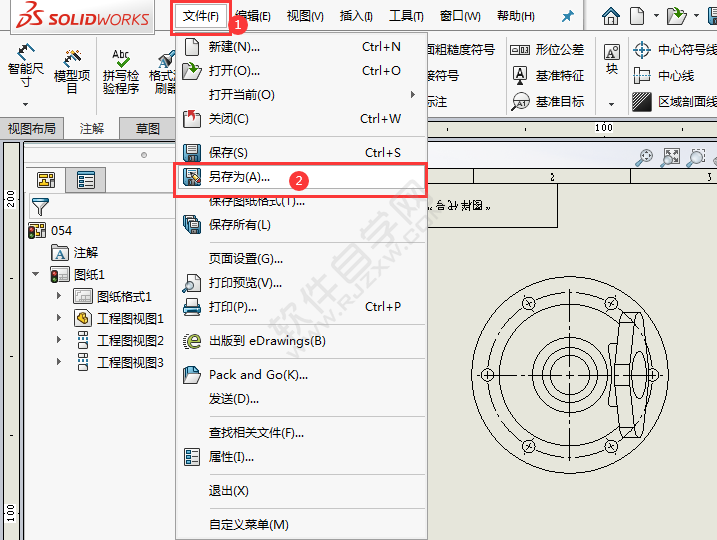Open the FeatureManager design tree tab
This screenshot has width=717, height=540.
[x=46, y=180]
